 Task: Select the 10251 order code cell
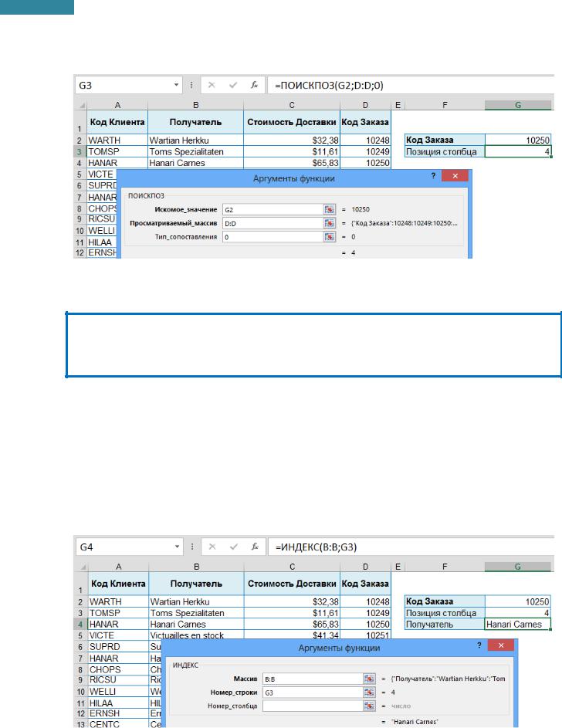(x=366, y=635)
